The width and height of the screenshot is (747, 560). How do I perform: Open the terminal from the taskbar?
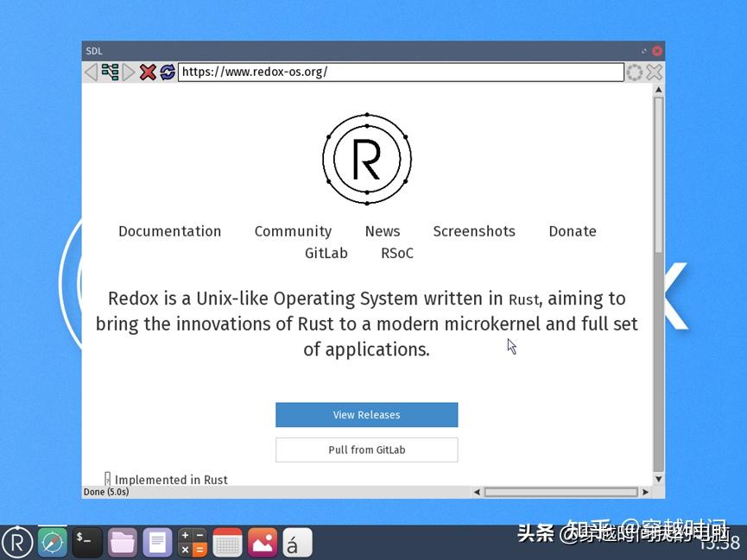click(87, 542)
